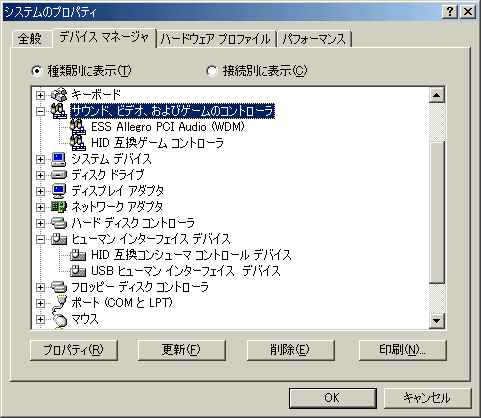Select the ネットワーク アダプタ card icon

tap(59, 207)
